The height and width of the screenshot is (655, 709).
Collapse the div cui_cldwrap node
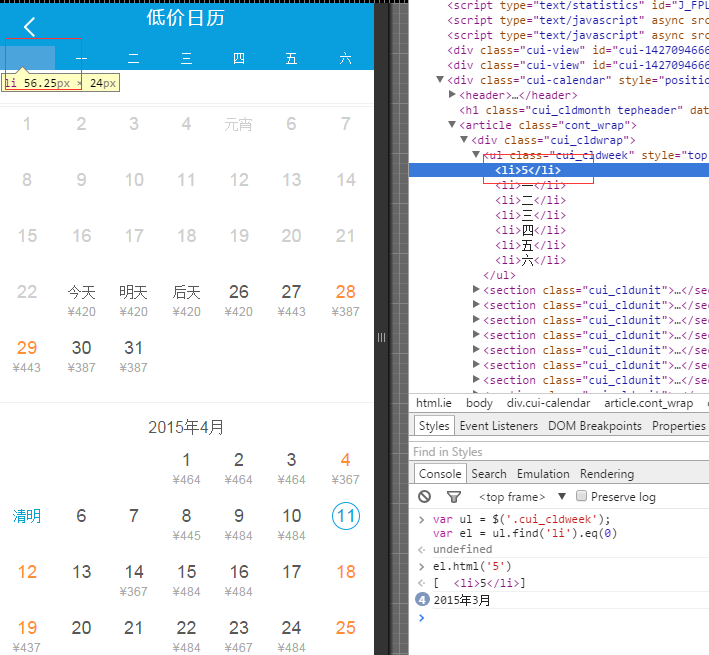tap(465, 140)
